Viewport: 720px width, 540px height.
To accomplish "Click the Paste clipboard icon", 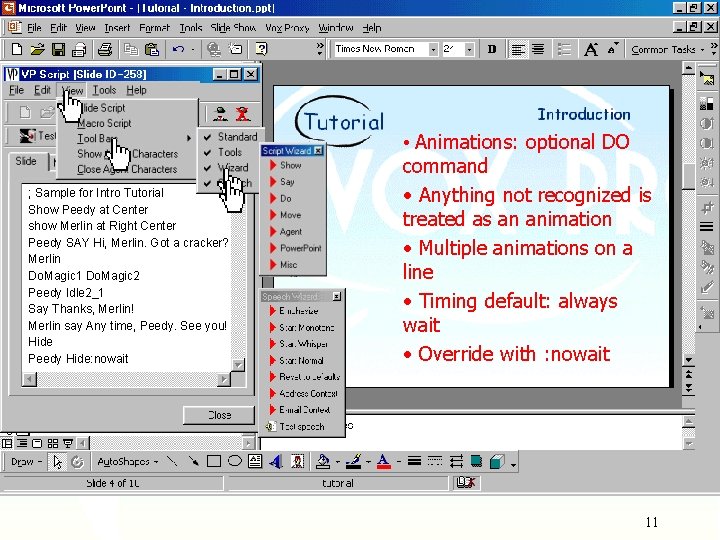I will tap(152, 49).
